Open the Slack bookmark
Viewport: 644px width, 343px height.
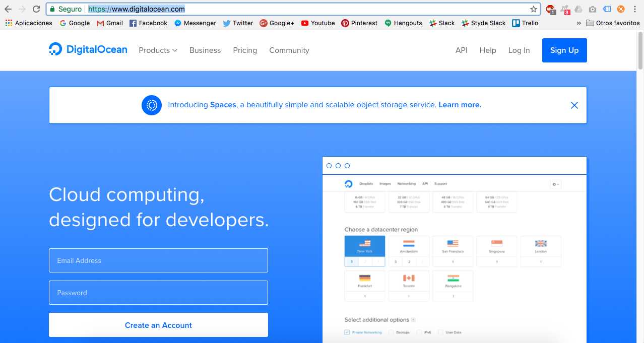[x=442, y=23]
